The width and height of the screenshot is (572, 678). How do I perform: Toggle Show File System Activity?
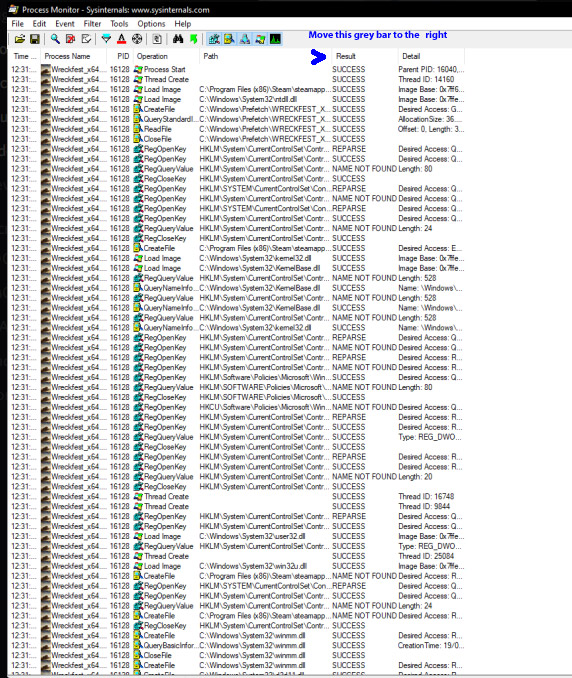(229, 39)
